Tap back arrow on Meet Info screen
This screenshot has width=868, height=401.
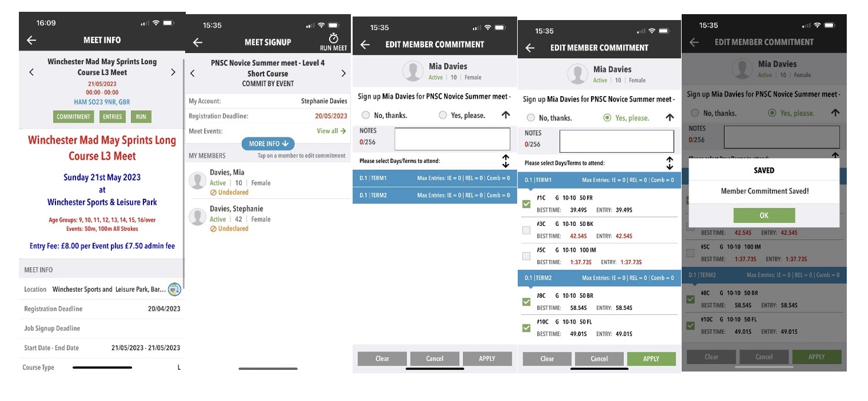(31, 40)
